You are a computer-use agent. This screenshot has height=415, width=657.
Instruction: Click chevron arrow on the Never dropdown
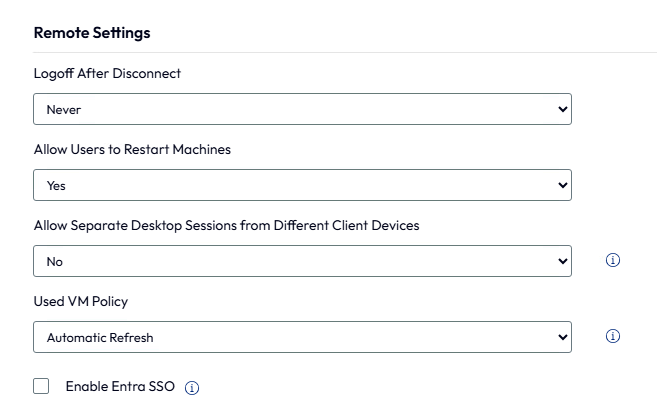[x=563, y=109]
